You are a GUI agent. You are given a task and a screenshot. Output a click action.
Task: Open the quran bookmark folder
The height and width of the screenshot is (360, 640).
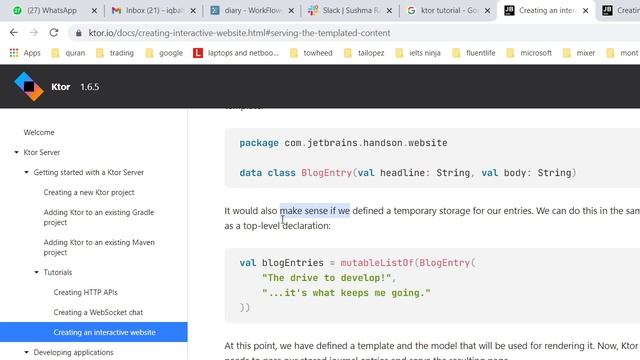coord(68,53)
